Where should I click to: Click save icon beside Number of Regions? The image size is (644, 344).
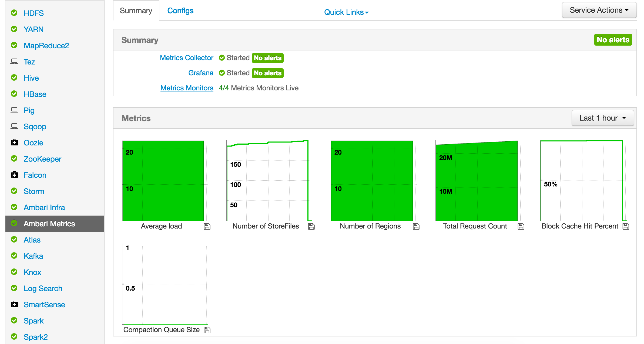(416, 226)
